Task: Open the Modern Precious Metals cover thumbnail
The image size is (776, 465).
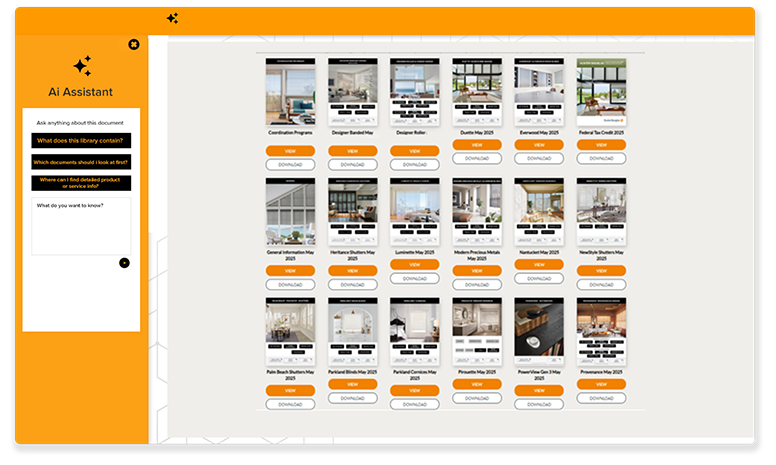Action: (477, 212)
